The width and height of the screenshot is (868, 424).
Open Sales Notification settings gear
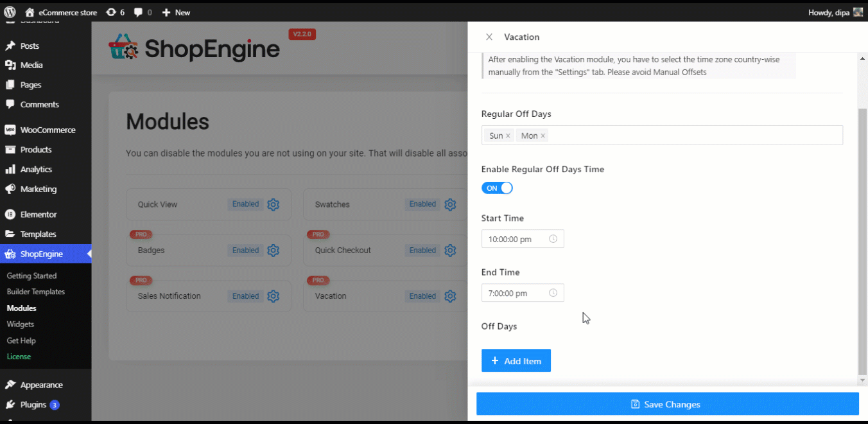[273, 296]
